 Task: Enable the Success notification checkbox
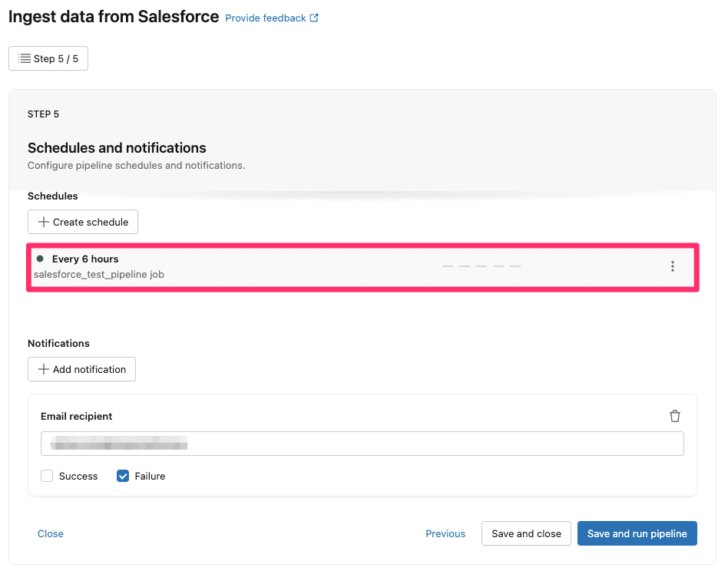pyautogui.click(x=46, y=476)
